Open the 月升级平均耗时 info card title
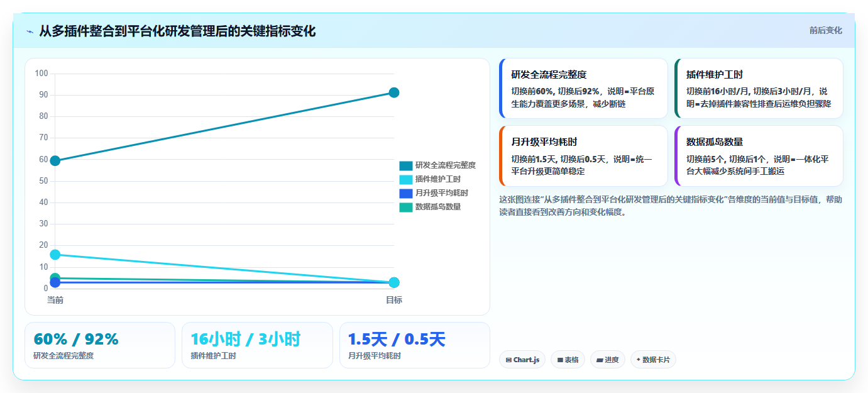This screenshot has height=393, width=868. (x=544, y=141)
